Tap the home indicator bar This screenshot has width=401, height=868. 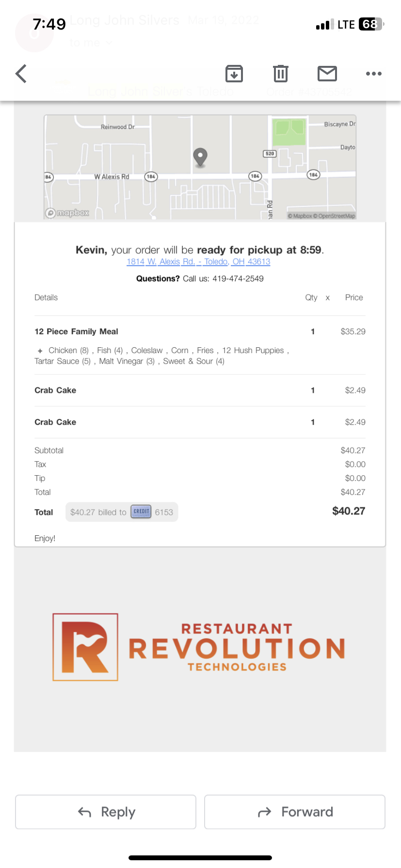click(x=200, y=858)
